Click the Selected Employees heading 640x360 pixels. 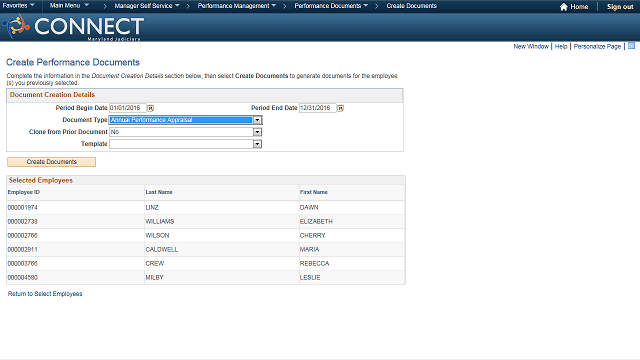tap(41, 180)
